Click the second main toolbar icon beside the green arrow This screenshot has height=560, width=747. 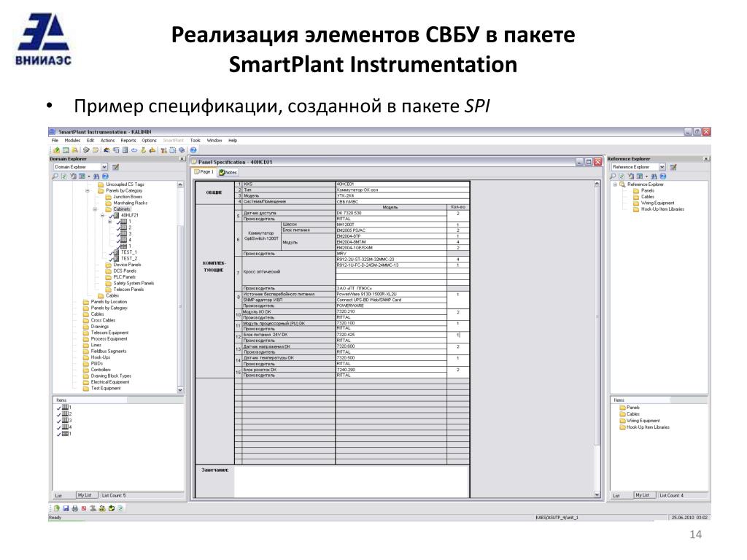pos(66,150)
